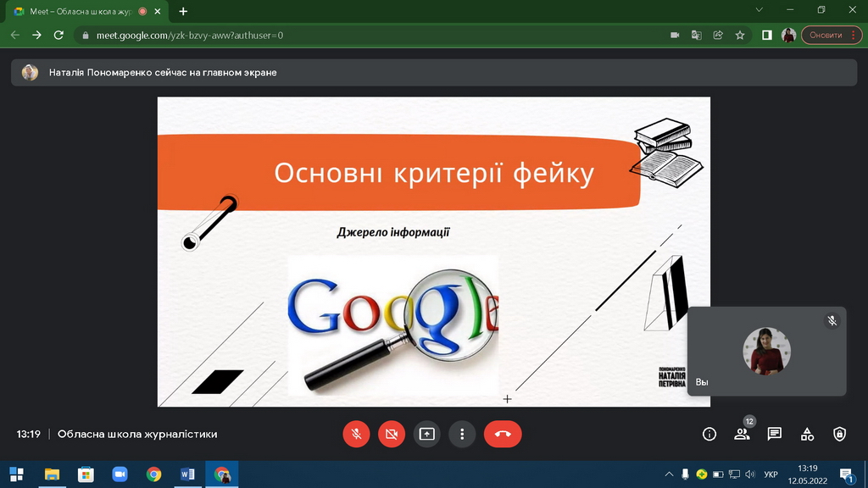Screen dimensions: 868x488
Task: Open the Activities panel icon
Action: pyautogui.click(x=807, y=435)
